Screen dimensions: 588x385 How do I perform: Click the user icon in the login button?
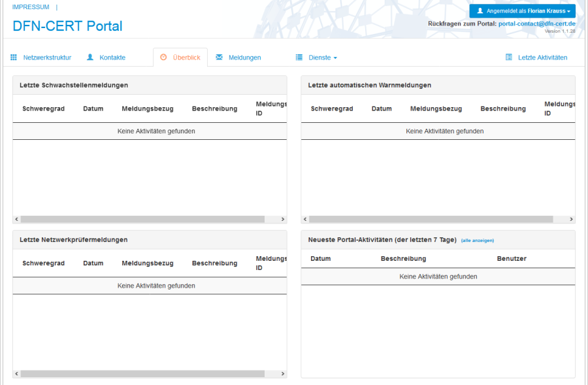(x=479, y=10)
